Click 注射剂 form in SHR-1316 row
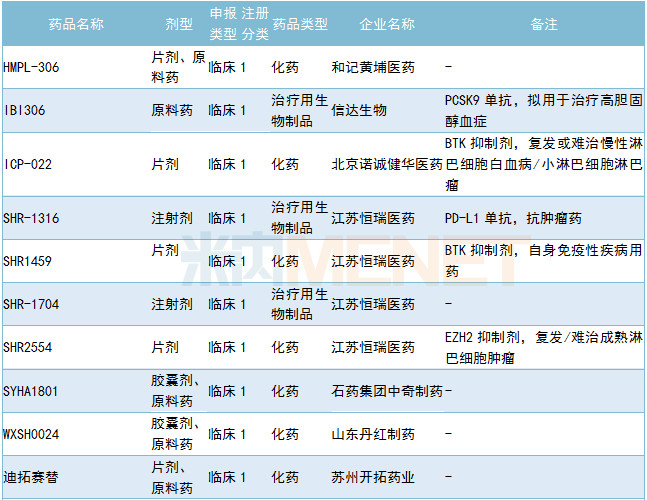The height and width of the screenshot is (500, 647). coord(172,218)
